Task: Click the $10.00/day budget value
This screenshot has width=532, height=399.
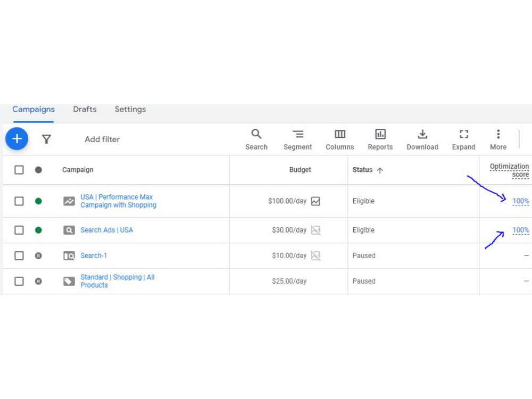Action: [x=289, y=255]
